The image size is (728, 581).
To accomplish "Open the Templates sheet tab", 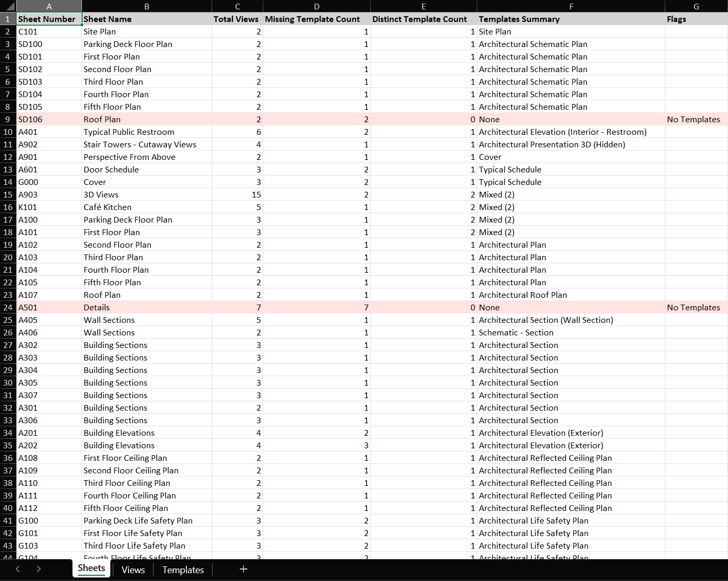I will click(x=183, y=570).
